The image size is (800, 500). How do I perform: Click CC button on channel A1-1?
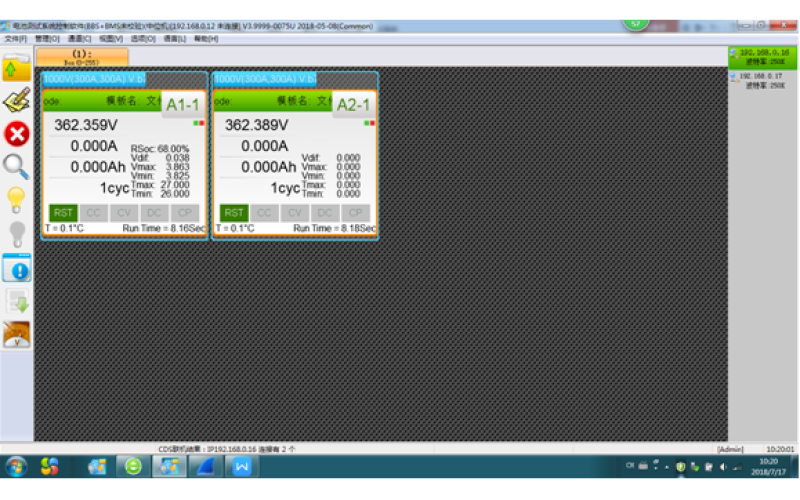93,213
